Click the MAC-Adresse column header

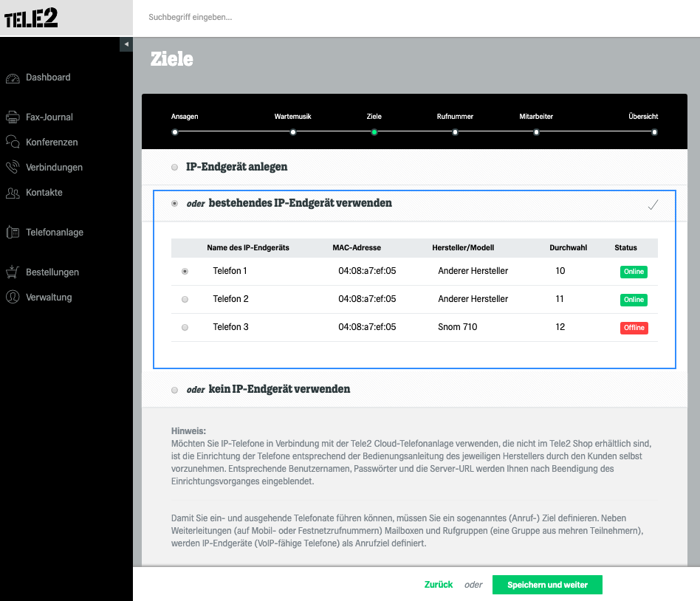[x=357, y=248]
